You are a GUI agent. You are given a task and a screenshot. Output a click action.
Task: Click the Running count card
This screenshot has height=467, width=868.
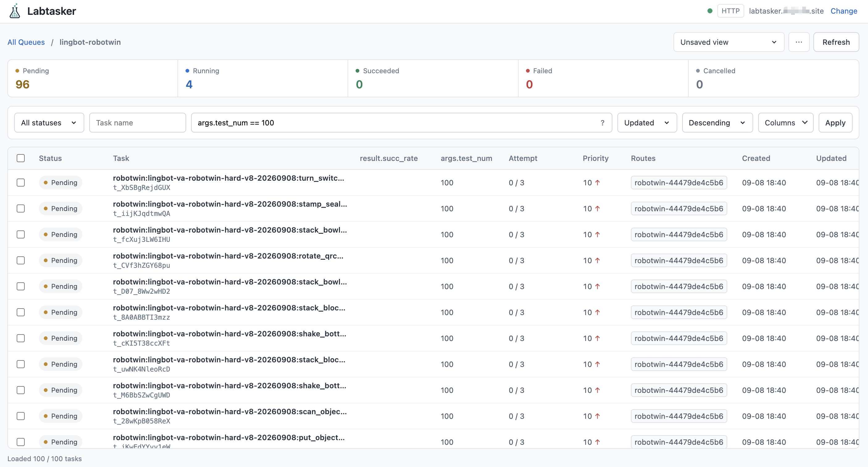pos(263,78)
